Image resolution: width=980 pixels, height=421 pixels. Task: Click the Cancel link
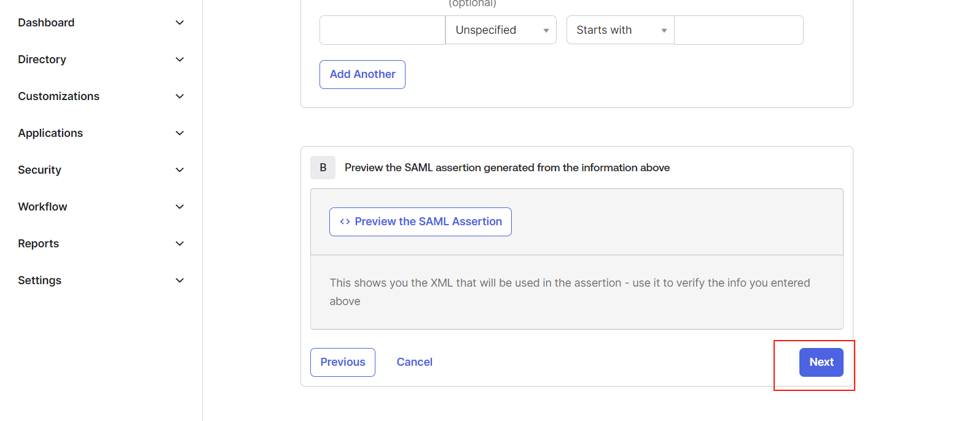coord(414,362)
